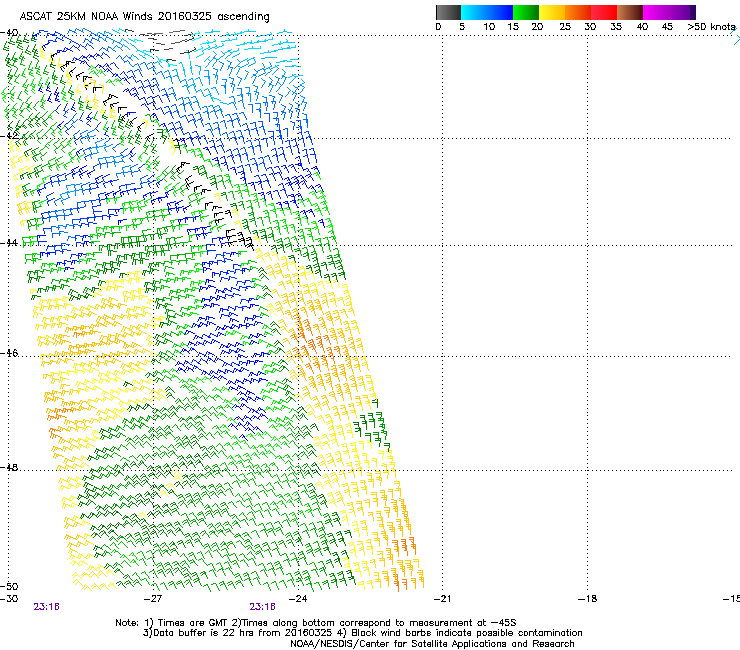Click the -18 longitude axis label
The height and width of the screenshot is (650, 740).
(587, 599)
